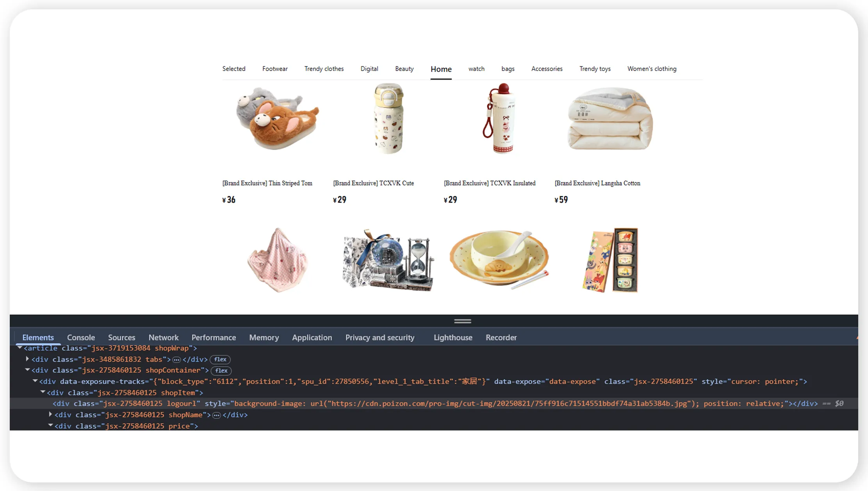Screen dimensions: 868x491
Task: Click the DevTools panel resize handle
Action: pos(462,321)
